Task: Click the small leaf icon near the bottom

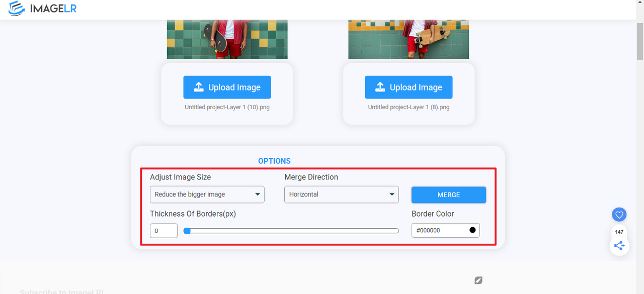Action: click(x=478, y=280)
